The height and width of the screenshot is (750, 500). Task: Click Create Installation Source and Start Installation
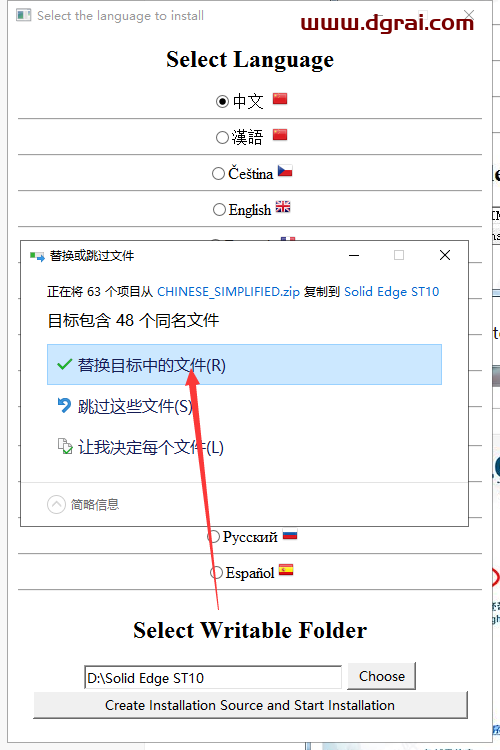(x=250, y=705)
